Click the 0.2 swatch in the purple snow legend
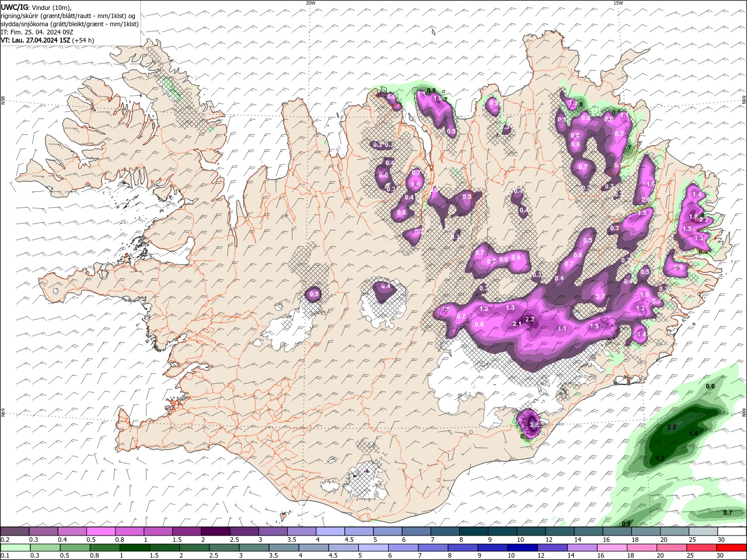The width and height of the screenshot is (747, 560). click(x=15, y=531)
